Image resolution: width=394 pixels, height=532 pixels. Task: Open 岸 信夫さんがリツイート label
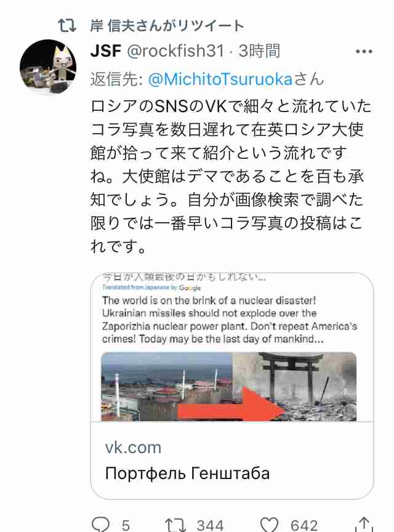[167, 26]
